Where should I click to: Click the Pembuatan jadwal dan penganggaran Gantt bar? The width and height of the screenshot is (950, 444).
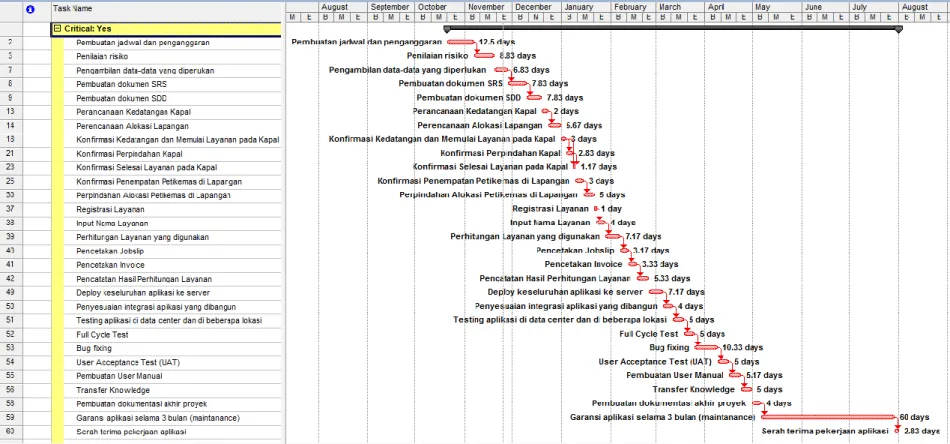pos(461,42)
